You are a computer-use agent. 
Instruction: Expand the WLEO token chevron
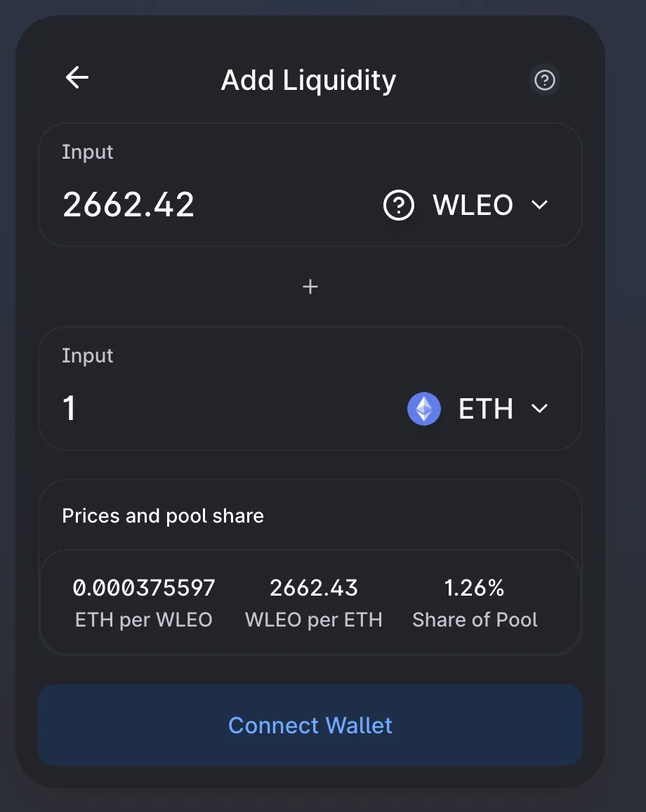coord(539,205)
